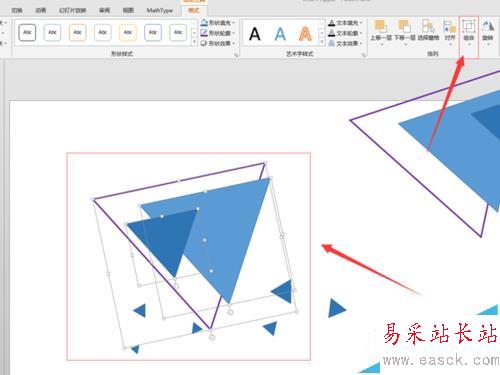Switch to the View (视图) tab

[128, 10]
